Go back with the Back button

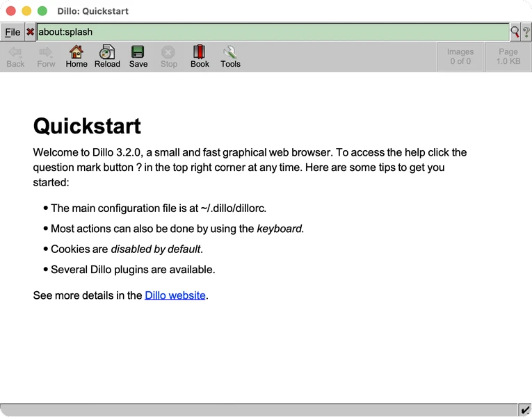pyautogui.click(x=15, y=57)
